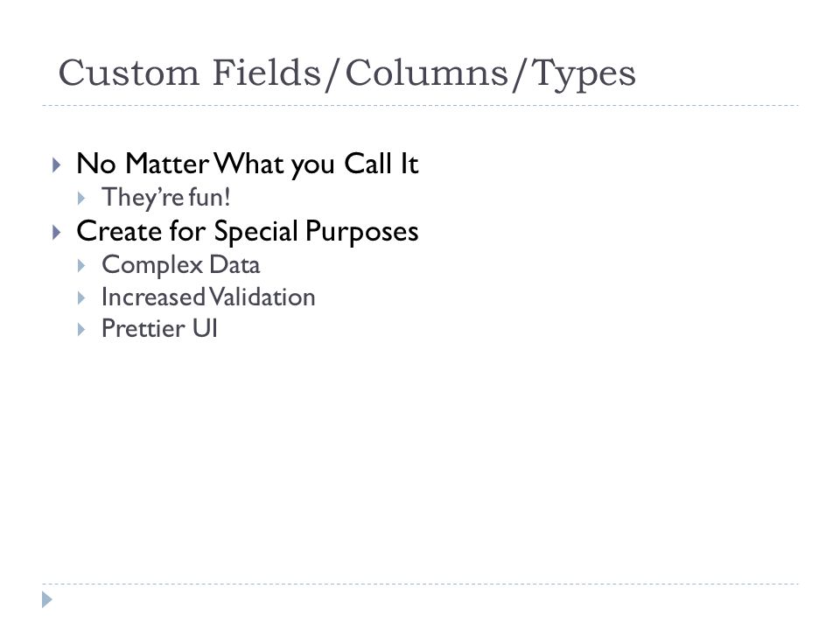Click the word Custom in the title
Screen dimensions: 840x630
click(129, 73)
